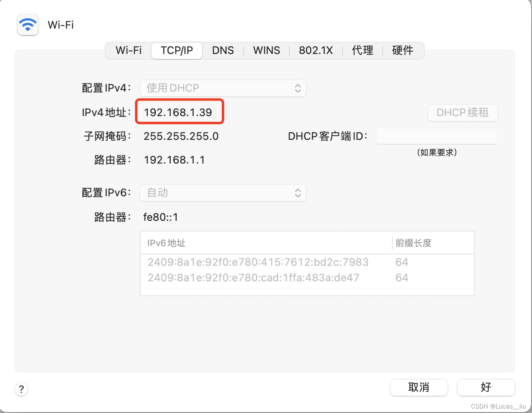Open the DNS tab

(223, 50)
